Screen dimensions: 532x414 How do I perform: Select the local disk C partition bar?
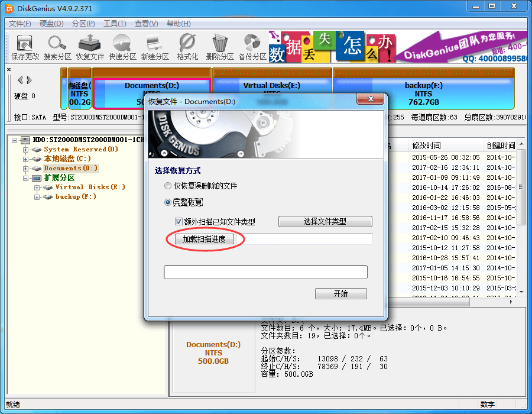pos(79,89)
